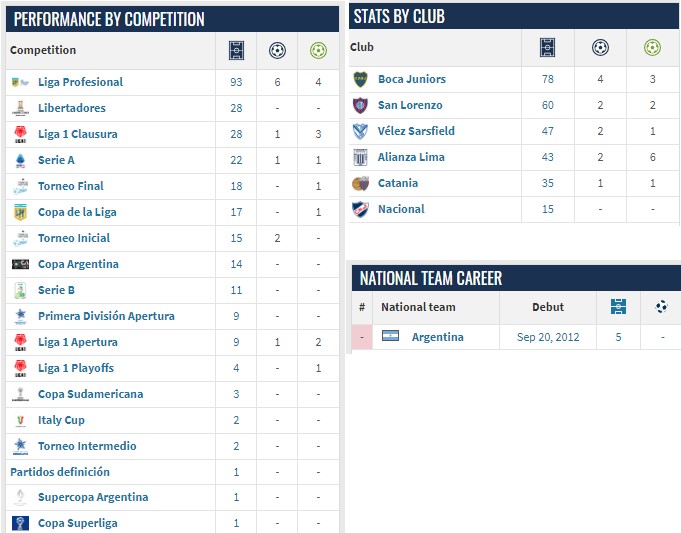
Task: Open the Torneo Intermedio competition link
Action: coord(87,446)
